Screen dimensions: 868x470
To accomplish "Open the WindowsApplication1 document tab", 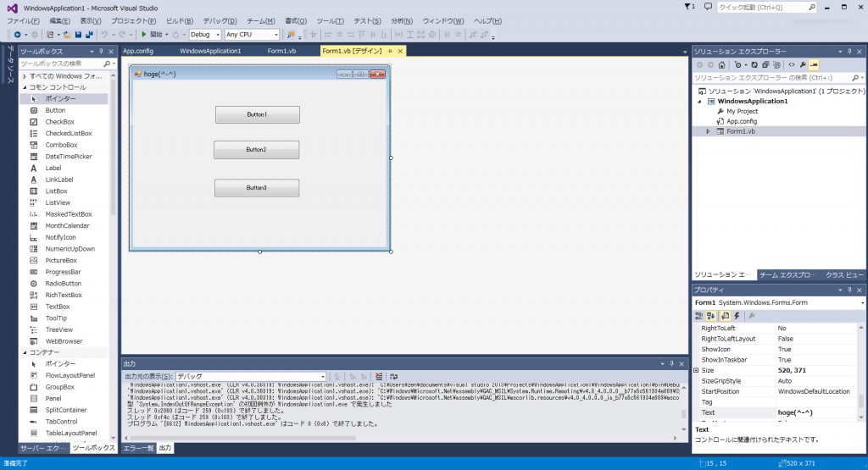I will (x=210, y=51).
